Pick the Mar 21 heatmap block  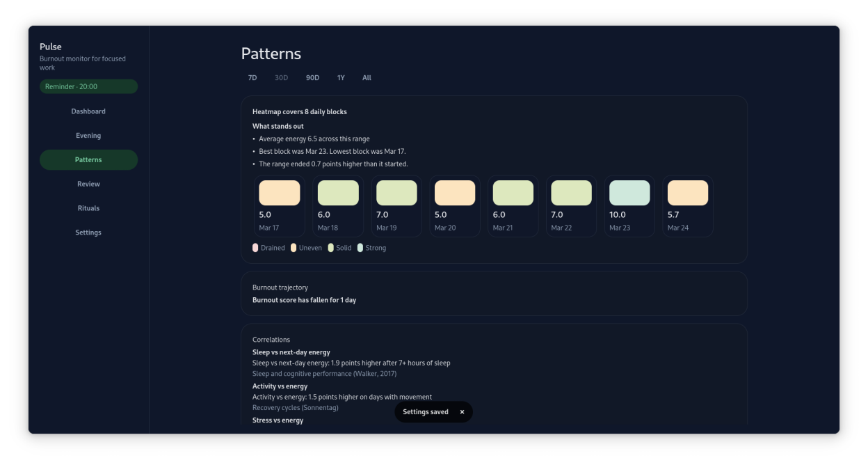513,206
